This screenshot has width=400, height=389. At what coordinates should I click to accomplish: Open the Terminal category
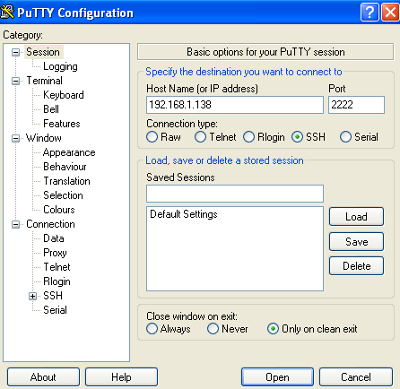pos(44,81)
